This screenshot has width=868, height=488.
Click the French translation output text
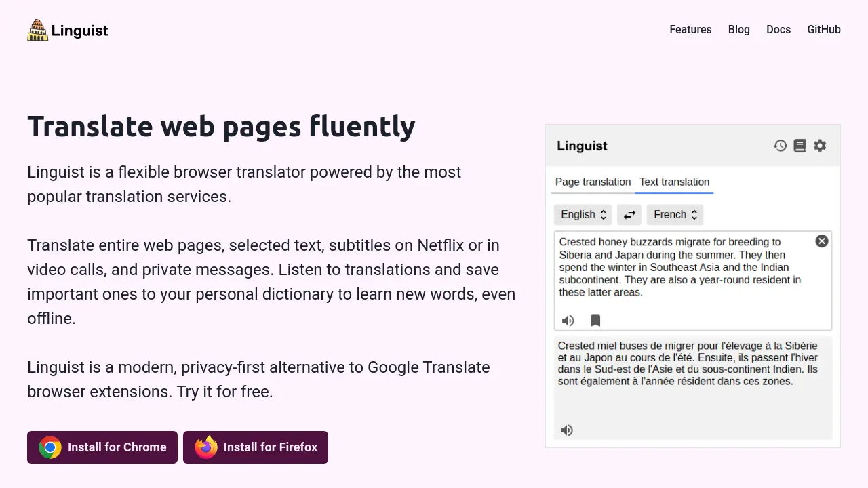point(688,363)
